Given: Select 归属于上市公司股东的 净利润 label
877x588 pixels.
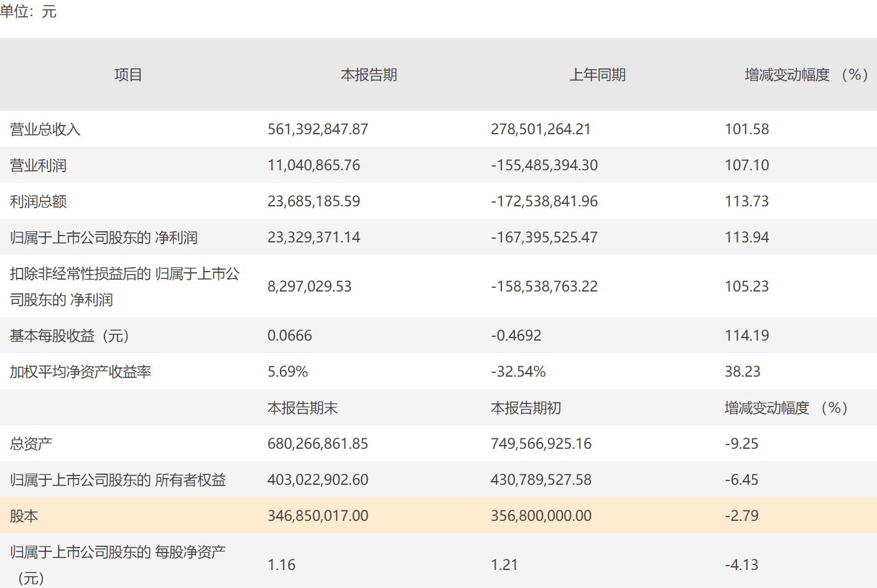Looking at the screenshot, I should tap(104, 237).
